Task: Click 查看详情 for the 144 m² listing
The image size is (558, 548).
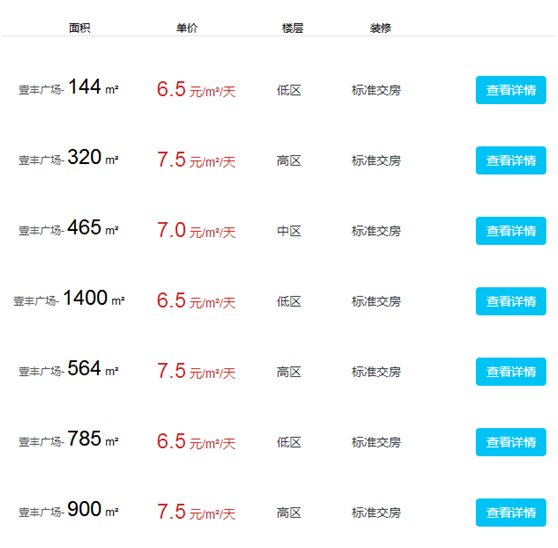Action: point(511,90)
